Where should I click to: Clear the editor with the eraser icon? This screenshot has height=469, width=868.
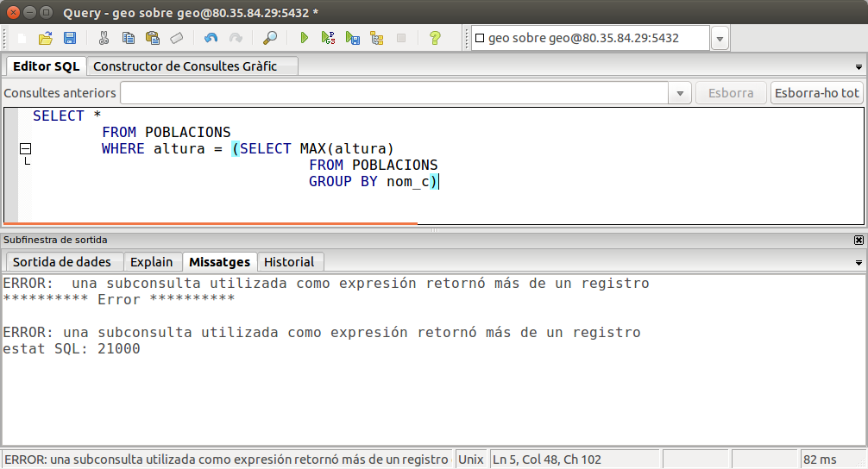[x=177, y=38]
